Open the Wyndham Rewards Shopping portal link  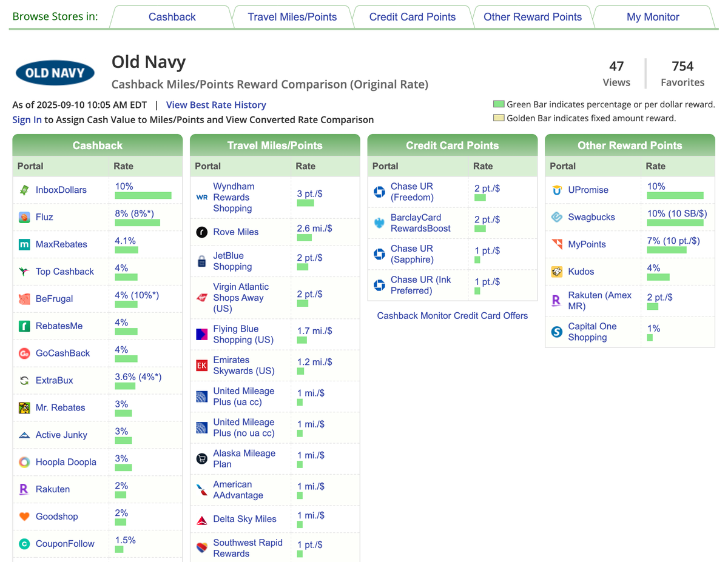coord(233,197)
